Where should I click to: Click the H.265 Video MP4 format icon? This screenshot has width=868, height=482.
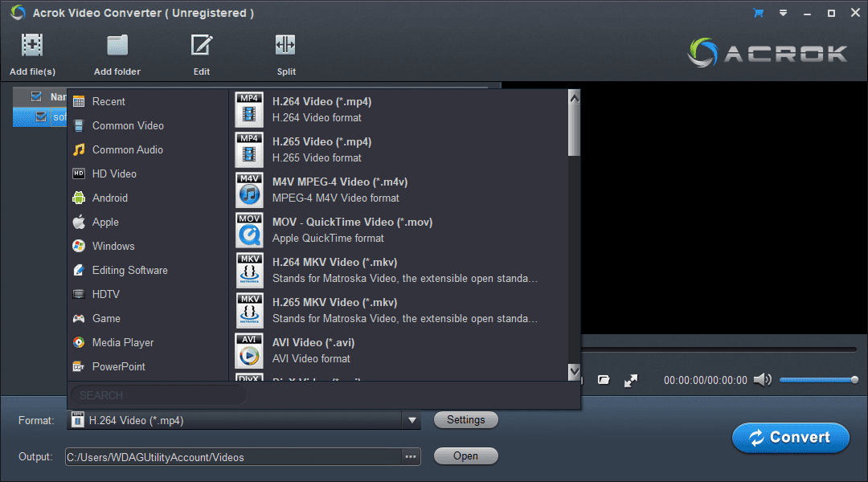click(x=249, y=150)
